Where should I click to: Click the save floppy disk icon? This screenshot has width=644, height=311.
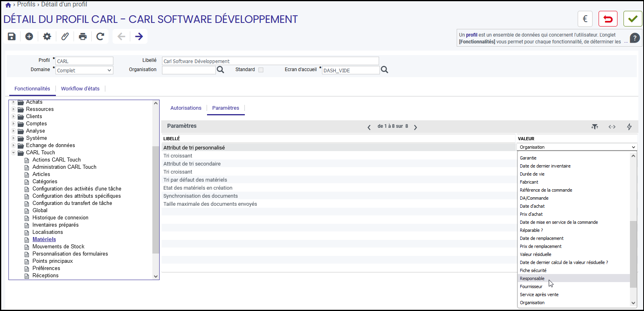12,37
